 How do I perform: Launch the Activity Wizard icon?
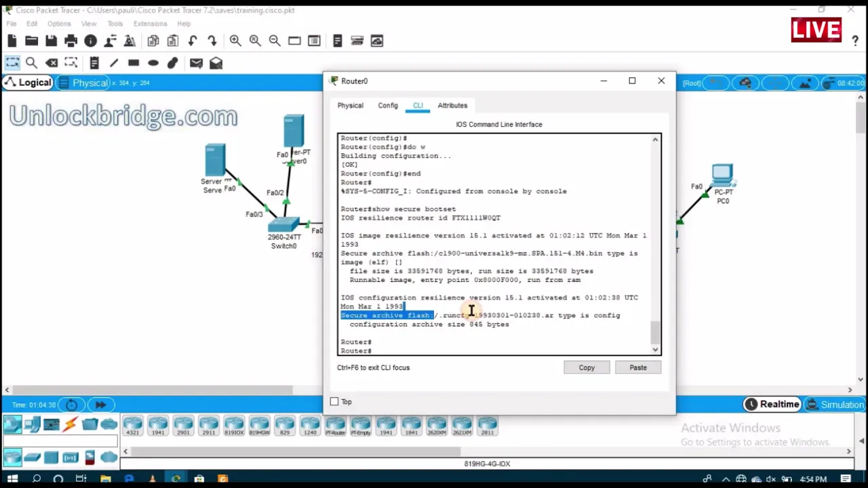click(130, 41)
